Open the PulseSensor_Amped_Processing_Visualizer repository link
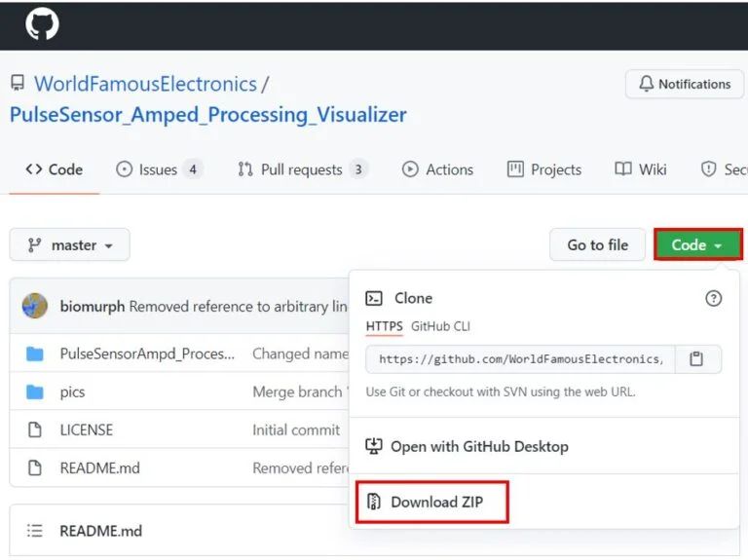The height and width of the screenshot is (560, 748). 208,115
